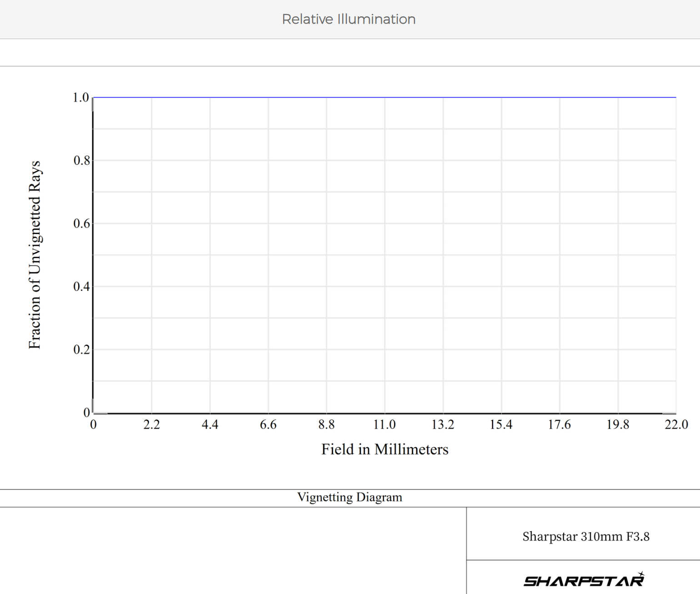The height and width of the screenshot is (594, 700).
Task: Click the 4.4 x-axis tick label
Action: (210, 424)
